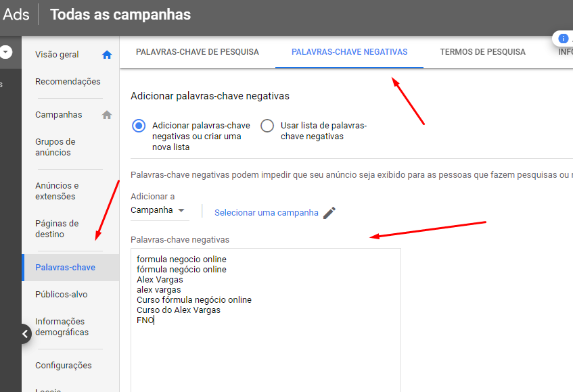Open Grupos de anúncios in the sidebar
The height and width of the screenshot is (392, 573).
coord(55,147)
